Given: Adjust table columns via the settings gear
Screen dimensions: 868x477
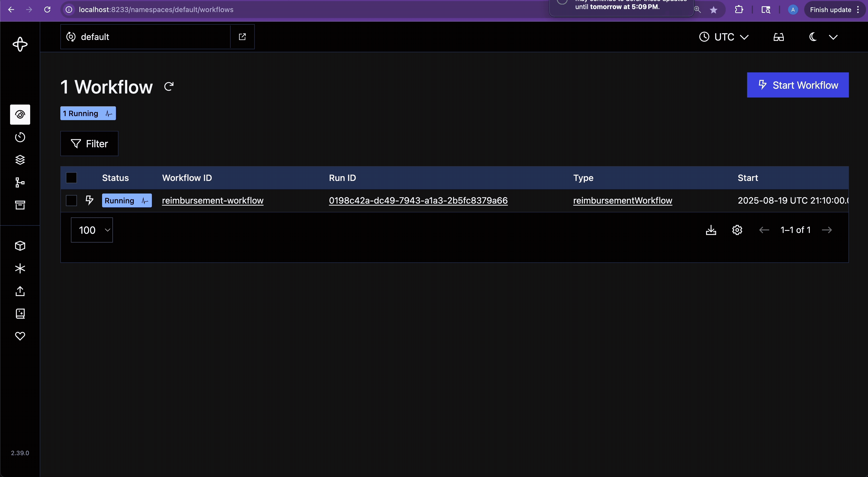Looking at the screenshot, I should [x=737, y=230].
